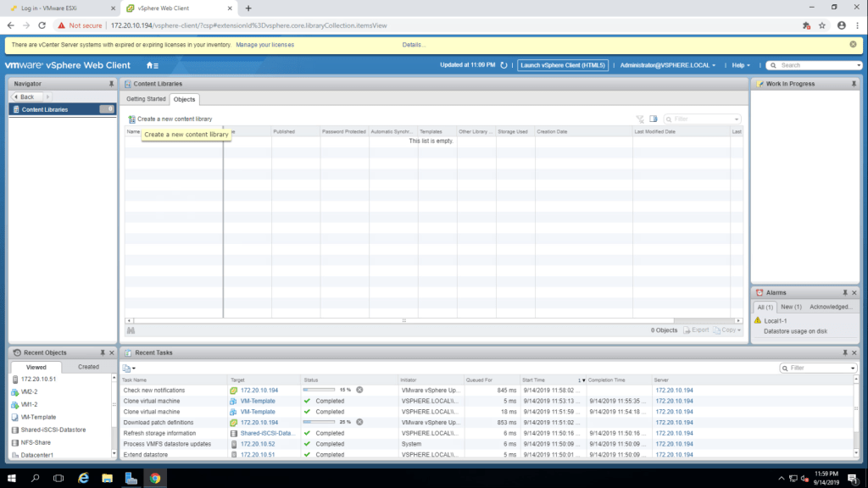
Task: Pin the Navigator panel
Action: (111, 84)
